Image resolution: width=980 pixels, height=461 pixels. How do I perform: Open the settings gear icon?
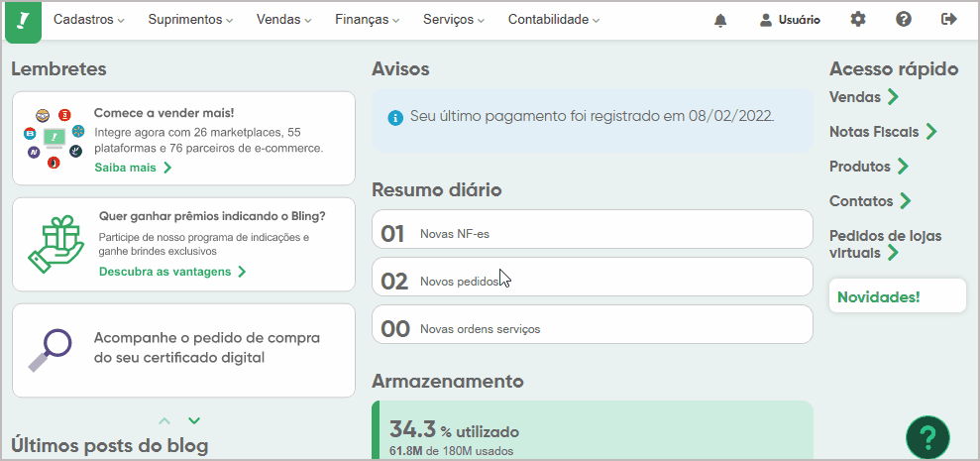click(858, 20)
